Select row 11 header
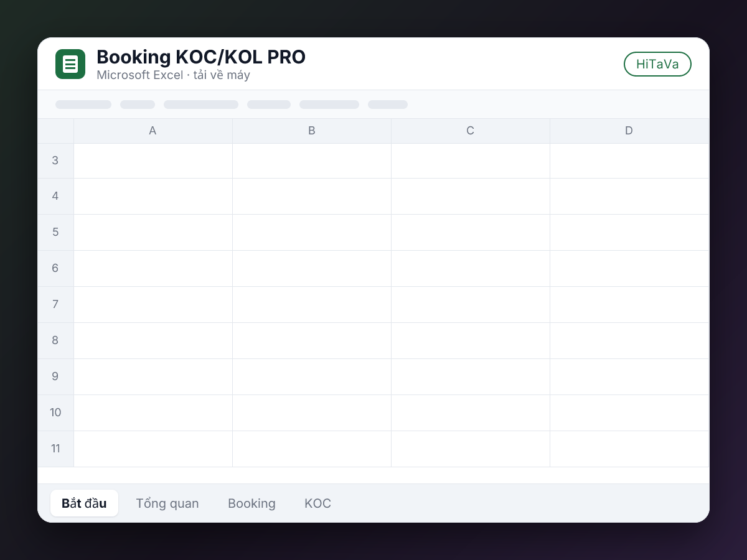 (x=55, y=449)
